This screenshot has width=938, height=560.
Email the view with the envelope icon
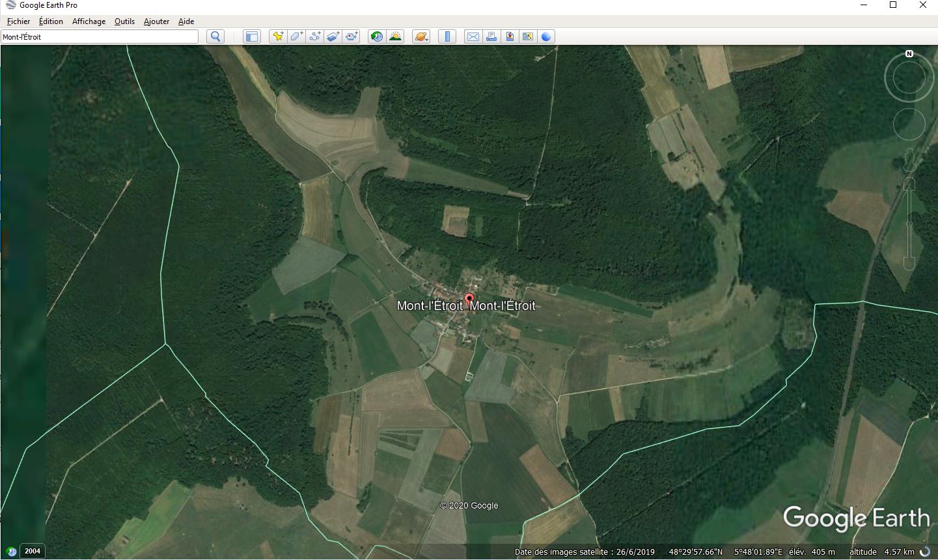473,36
